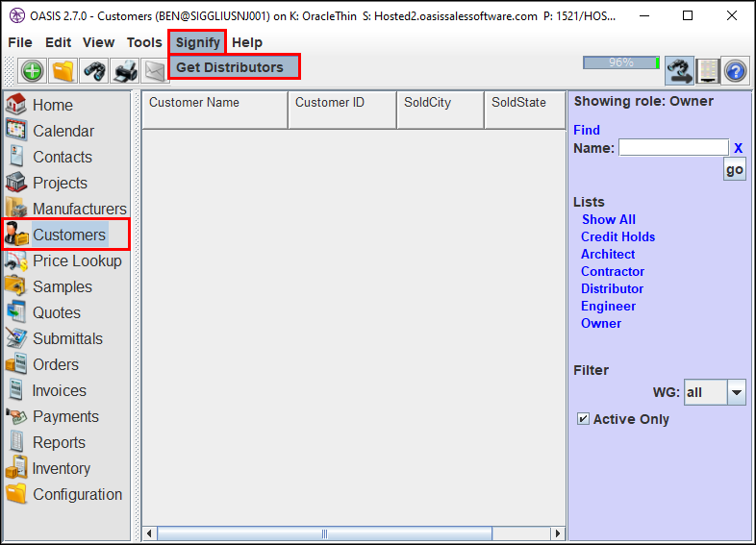756x545 pixels.
Task: Open Manufacturers in the sidebar
Action: (x=66, y=209)
